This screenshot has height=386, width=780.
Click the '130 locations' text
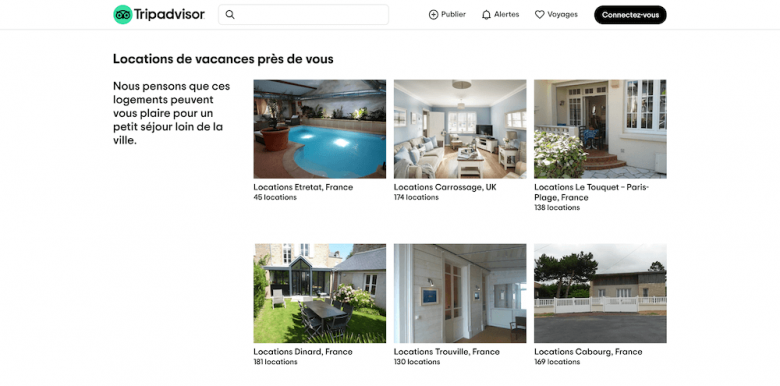pos(416,362)
